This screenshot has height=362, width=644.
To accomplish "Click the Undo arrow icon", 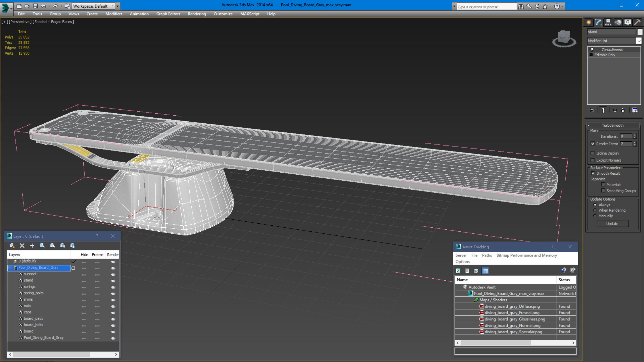I will (43, 6).
